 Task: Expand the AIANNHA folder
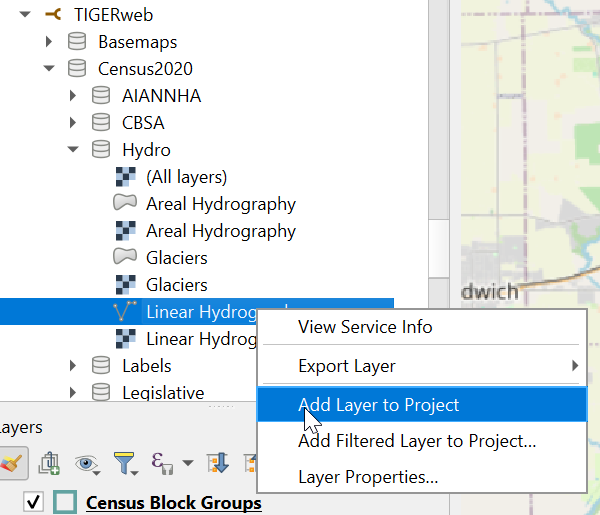click(73, 96)
